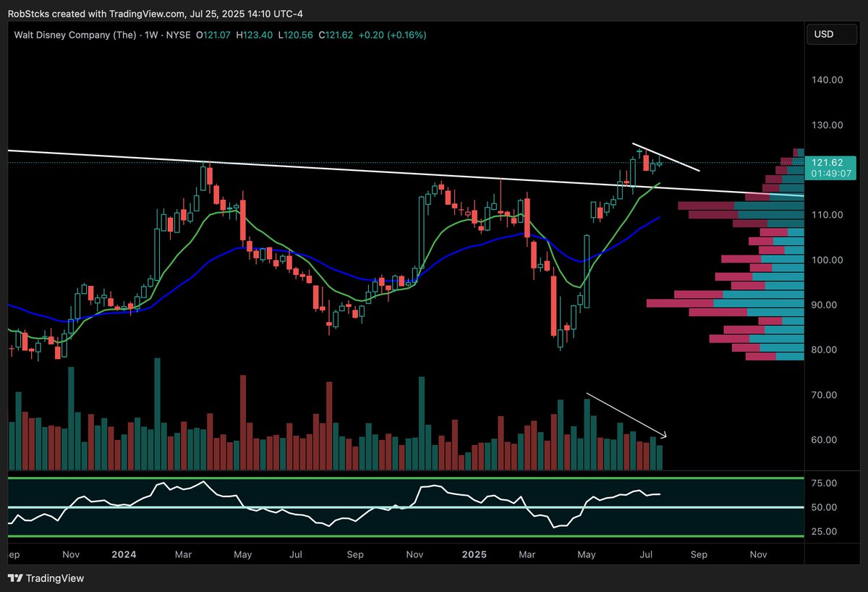Click the TradingView logo at bottom
Image resolution: width=868 pixels, height=592 pixels.
coord(46,578)
